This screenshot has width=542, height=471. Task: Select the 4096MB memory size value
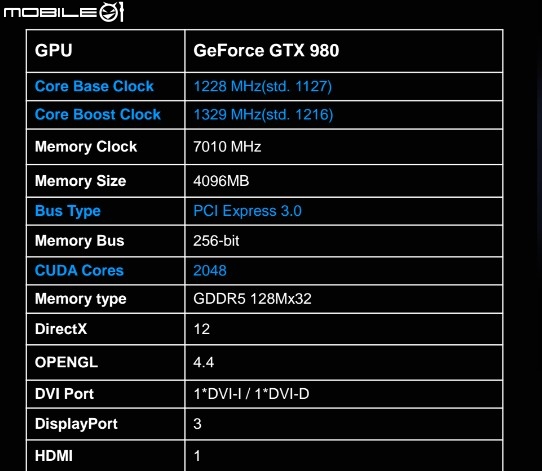click(221, 181)
